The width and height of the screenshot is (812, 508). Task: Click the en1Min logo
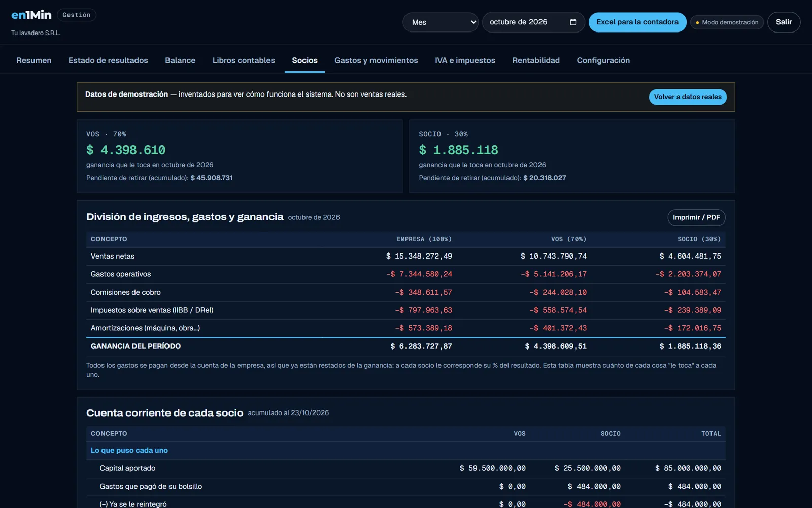31,15
